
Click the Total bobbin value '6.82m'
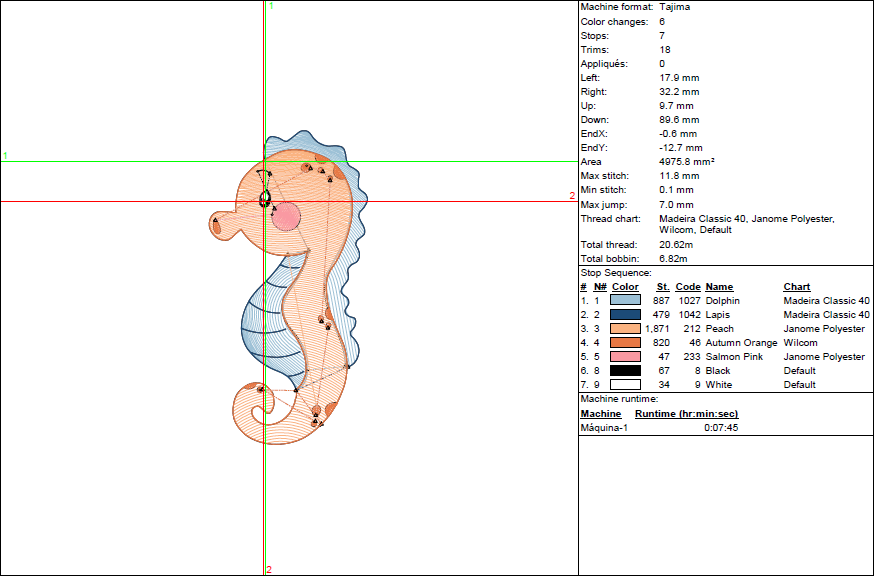(x=673, y=259)
